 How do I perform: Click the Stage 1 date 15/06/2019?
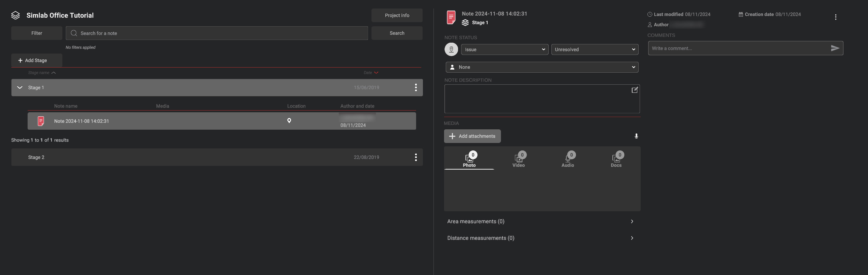366,88
